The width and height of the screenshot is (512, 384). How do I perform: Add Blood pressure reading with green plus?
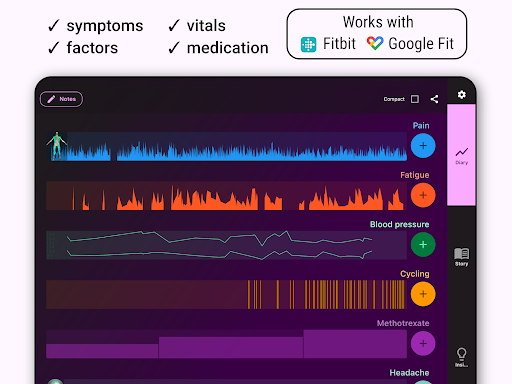point(423,245)
